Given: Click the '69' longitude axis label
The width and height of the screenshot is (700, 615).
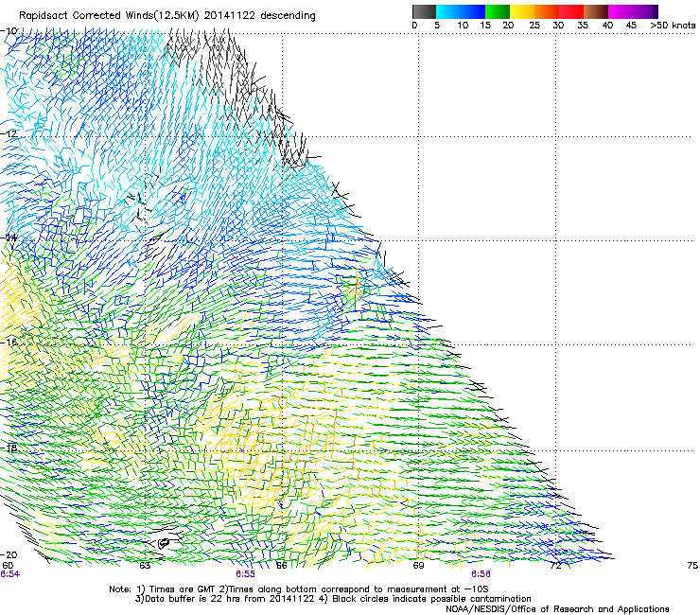Looking at the screenshot, I should [418, 566].
